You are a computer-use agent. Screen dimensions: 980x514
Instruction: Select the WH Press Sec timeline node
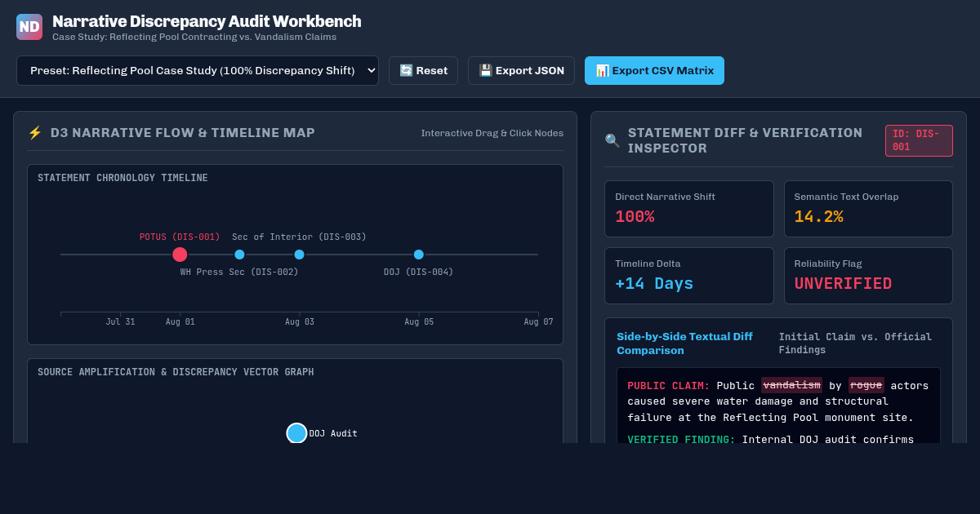[239, 255]
